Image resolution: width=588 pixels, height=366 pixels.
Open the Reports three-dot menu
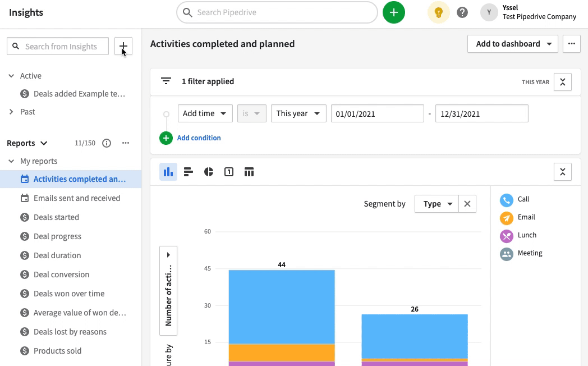pos(126,143)
